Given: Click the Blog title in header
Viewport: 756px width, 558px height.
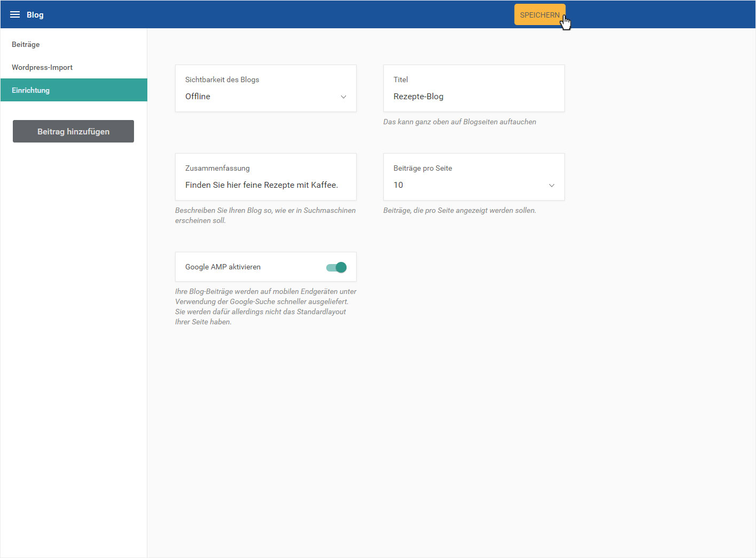Looking at the screenshot, I should [x=35, y=15].
